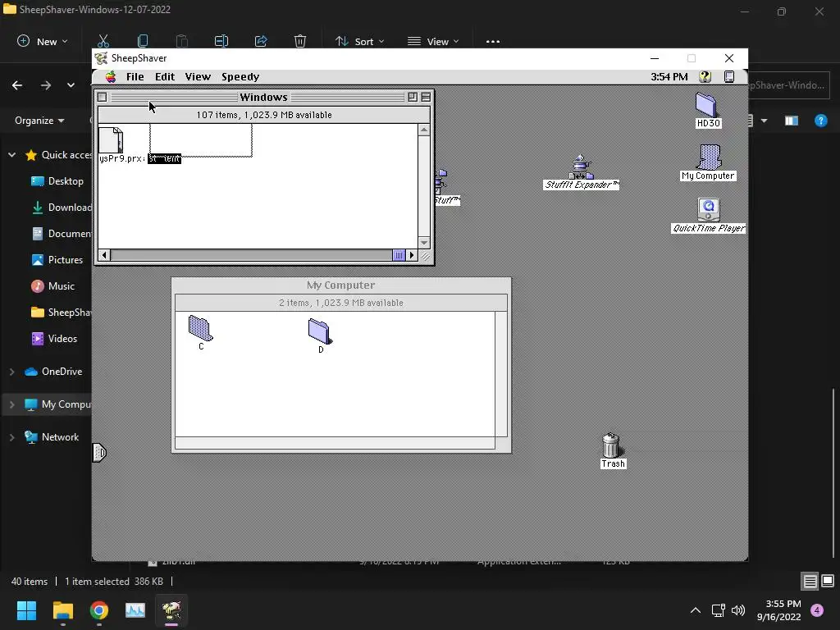Open the View dropdown in Explorer
Viewport: 840px width, 630px height.
pyautogui.click(x=433, y=41)
